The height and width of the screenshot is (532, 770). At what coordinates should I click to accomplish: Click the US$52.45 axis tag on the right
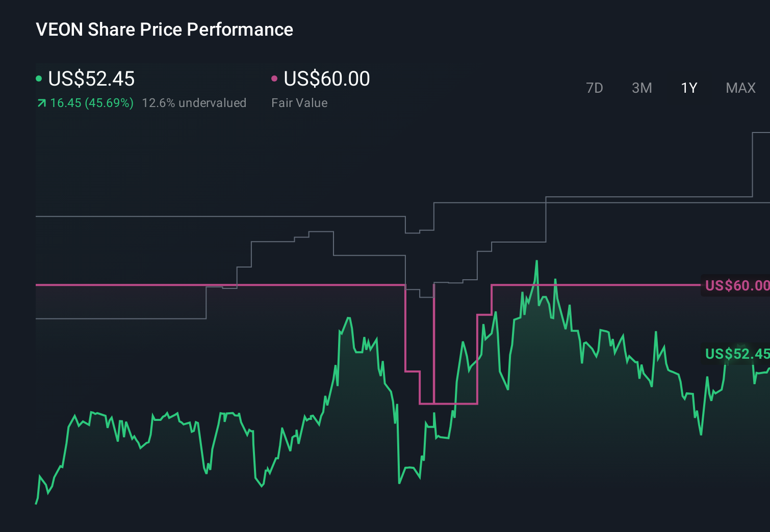(736, 354)
